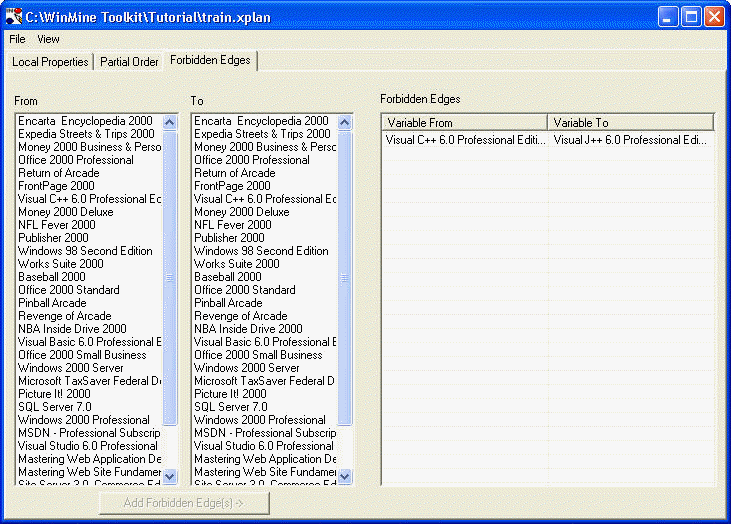731x524 pixels.
Task: Switch to the Partial Order tab
Action: point(129,62)
